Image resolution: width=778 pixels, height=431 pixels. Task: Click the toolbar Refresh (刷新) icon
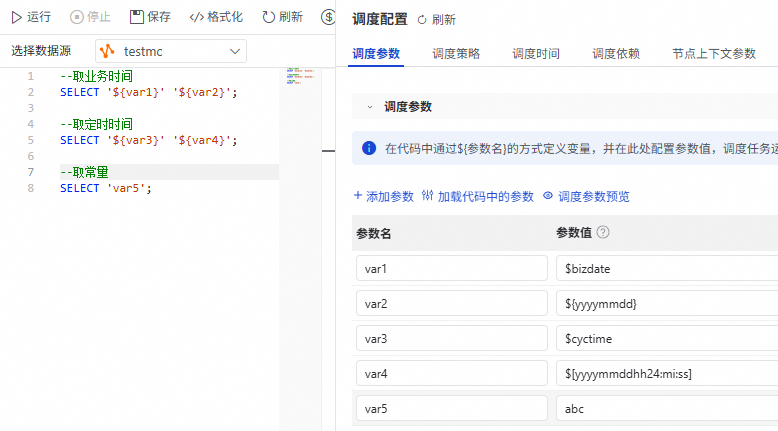pyautogui.click(x=268, y=17)
